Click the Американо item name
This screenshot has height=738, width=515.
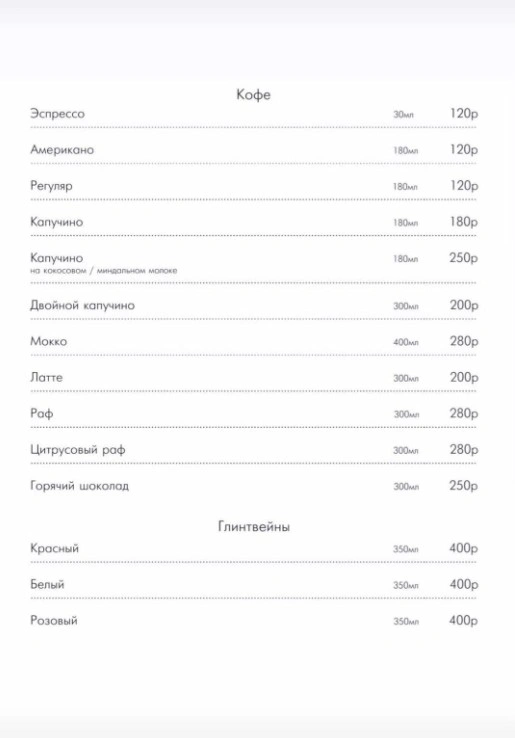point(62,150)
